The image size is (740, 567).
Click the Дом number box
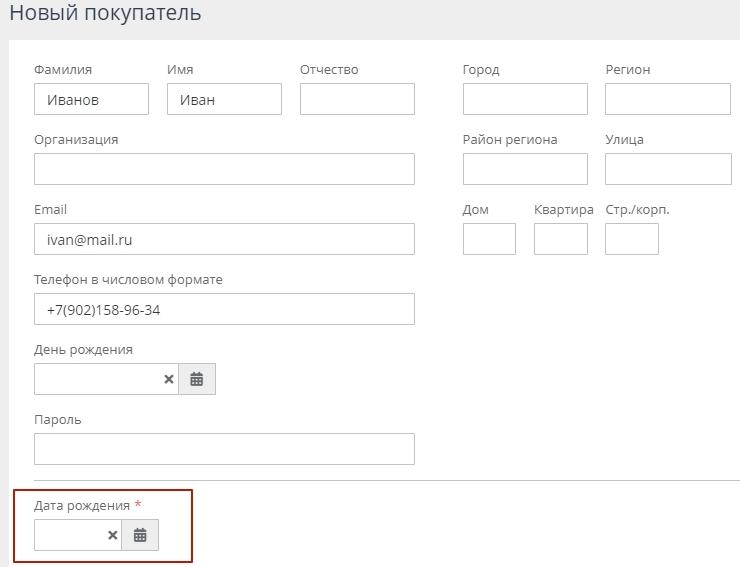(x=489, y=239)
